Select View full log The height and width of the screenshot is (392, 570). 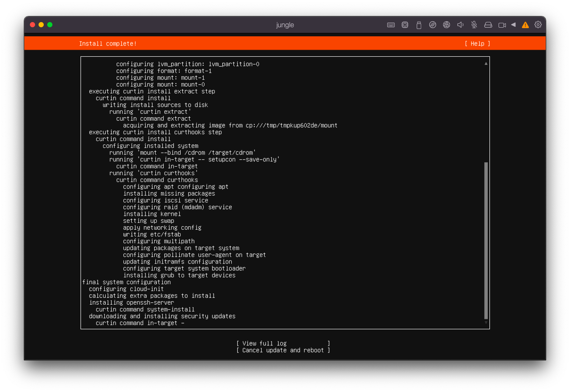[x=283, y=344]
